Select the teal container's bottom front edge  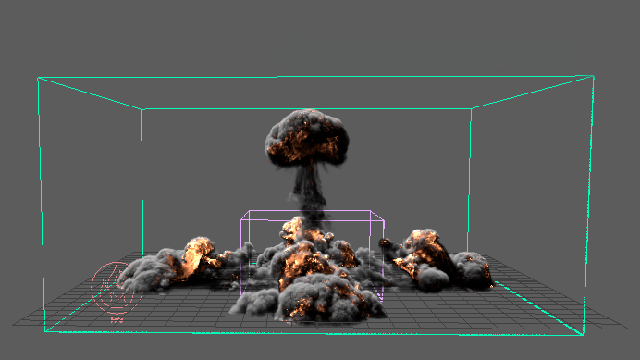click(313, 333)
